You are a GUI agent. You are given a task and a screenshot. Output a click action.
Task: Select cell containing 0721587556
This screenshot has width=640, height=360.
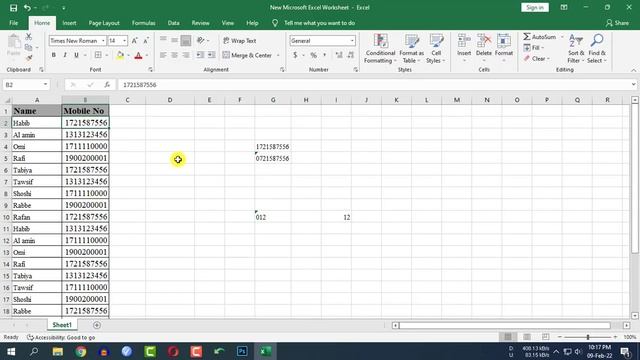click(273, 158)
